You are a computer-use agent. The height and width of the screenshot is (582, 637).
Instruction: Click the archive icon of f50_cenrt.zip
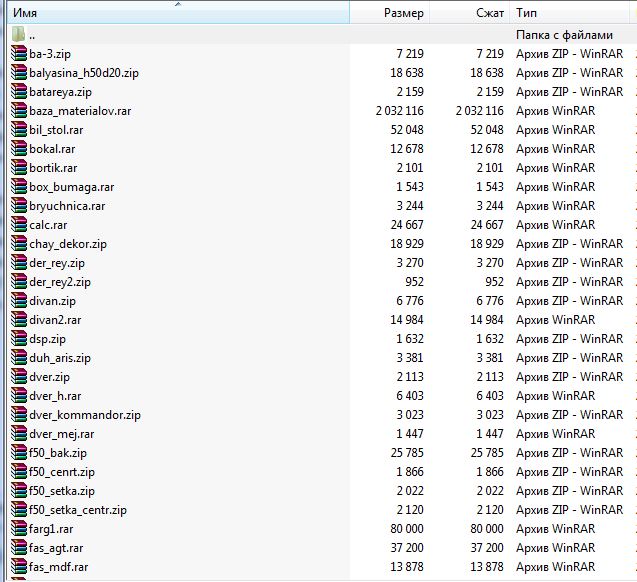click(x=19, y=472)
